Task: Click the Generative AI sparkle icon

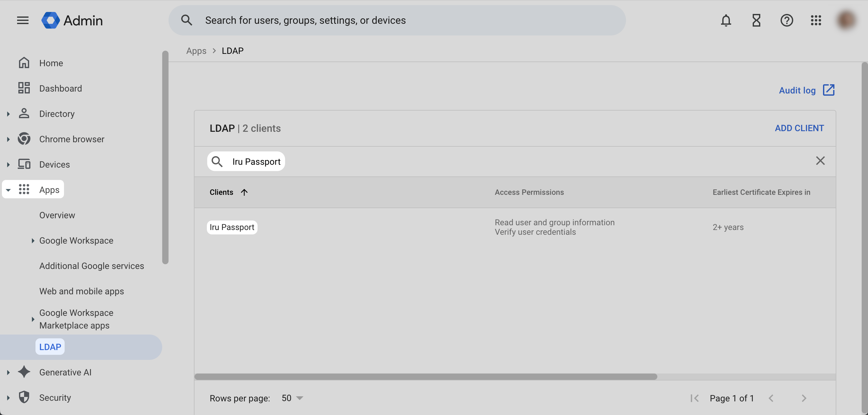Action: click(x=24, y=372)
